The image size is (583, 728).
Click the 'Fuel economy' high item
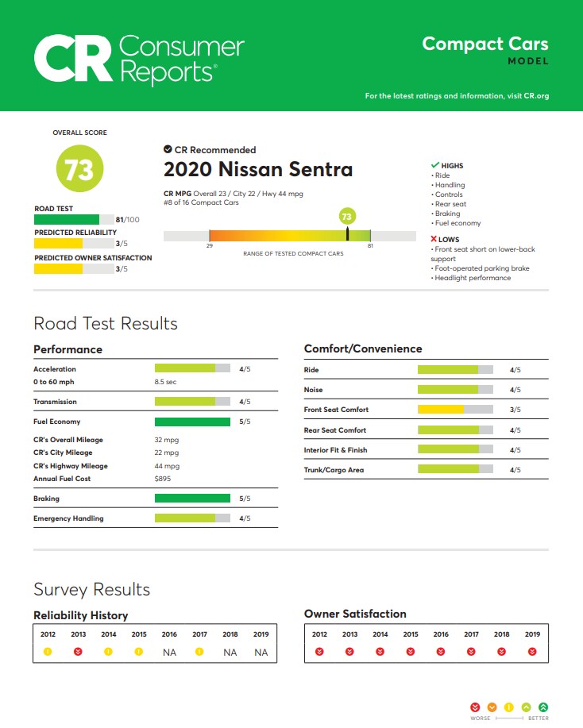pos(456,223)
